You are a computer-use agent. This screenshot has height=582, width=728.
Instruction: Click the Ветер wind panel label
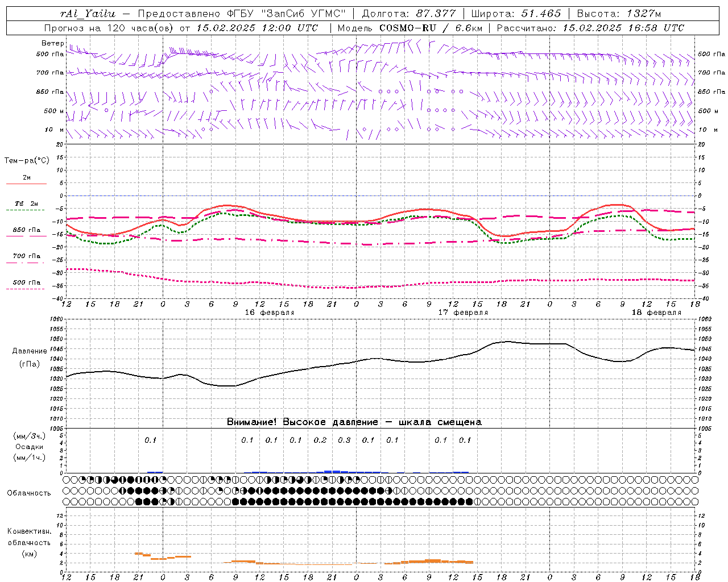tap(52, 43)
